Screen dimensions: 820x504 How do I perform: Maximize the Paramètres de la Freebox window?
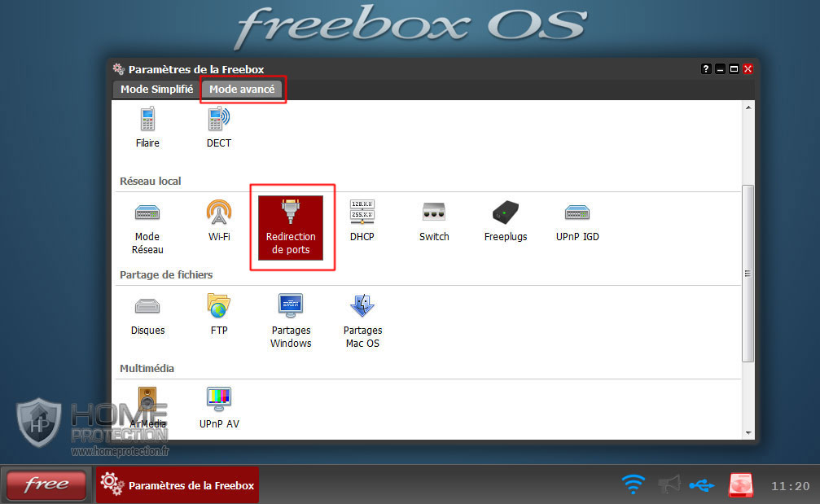[x=734, y=69]
